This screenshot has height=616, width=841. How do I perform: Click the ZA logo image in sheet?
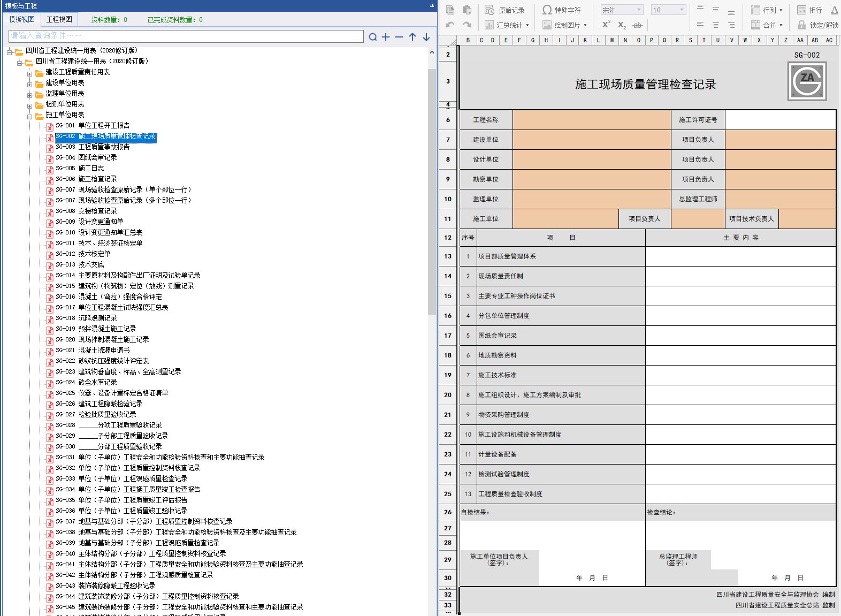[807, 81]
